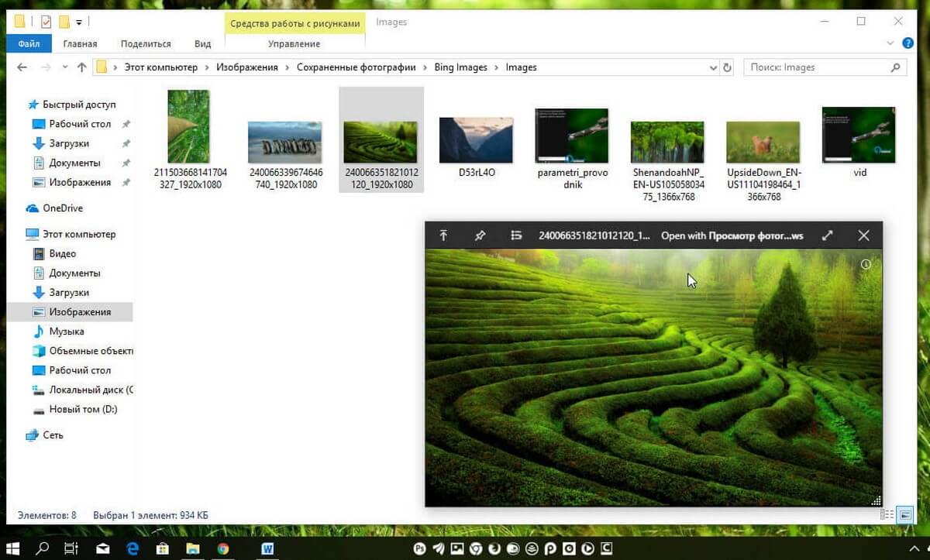Click Bing Images breadcrumb segment
Screen dimensions: 930x560
click(x=460, y=67)
